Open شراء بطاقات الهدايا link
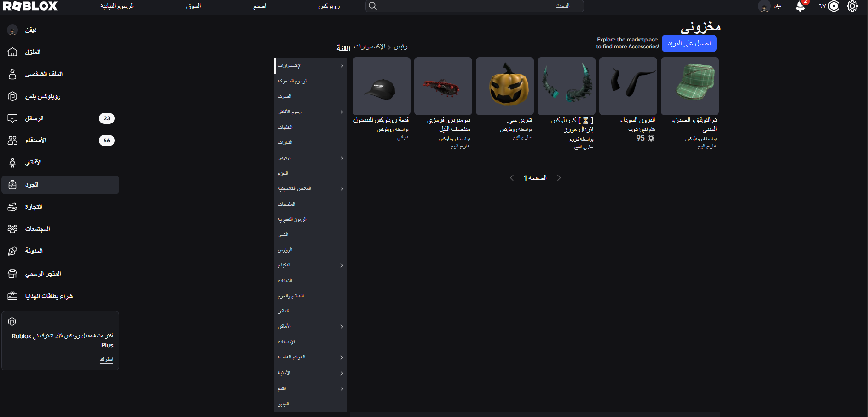 (x=49, y=296)
